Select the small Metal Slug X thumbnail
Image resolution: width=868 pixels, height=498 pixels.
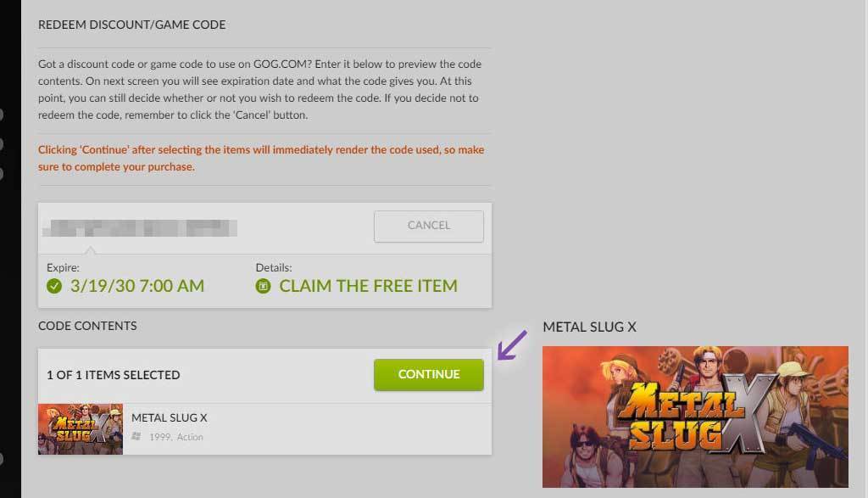pos(81,428)
